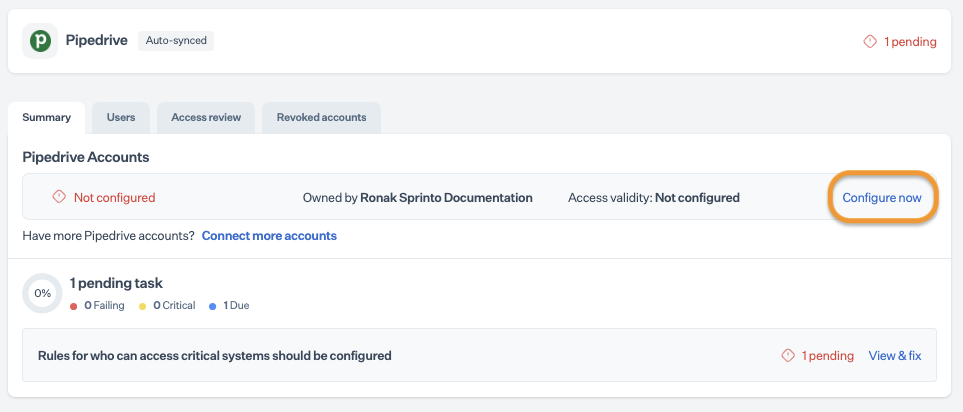Open the Users tab

[121, 117]
